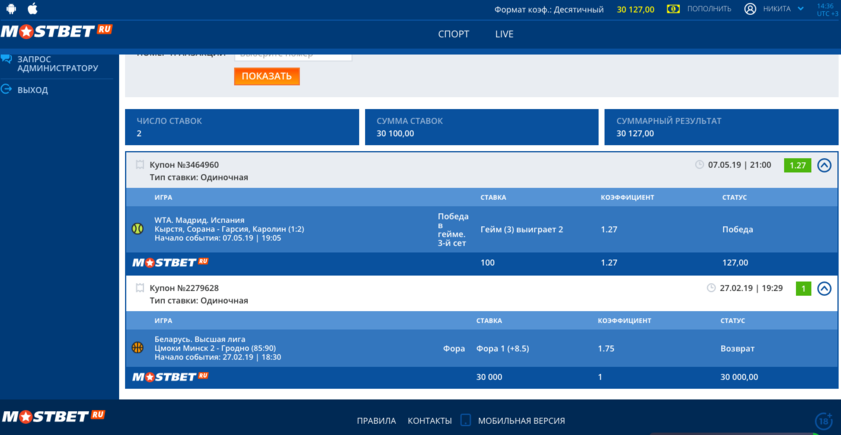Image resolution: width=841 pixels, height=435 pixels.
Task: Click the 30 000,00 payout value
Action: coord(739,377)
